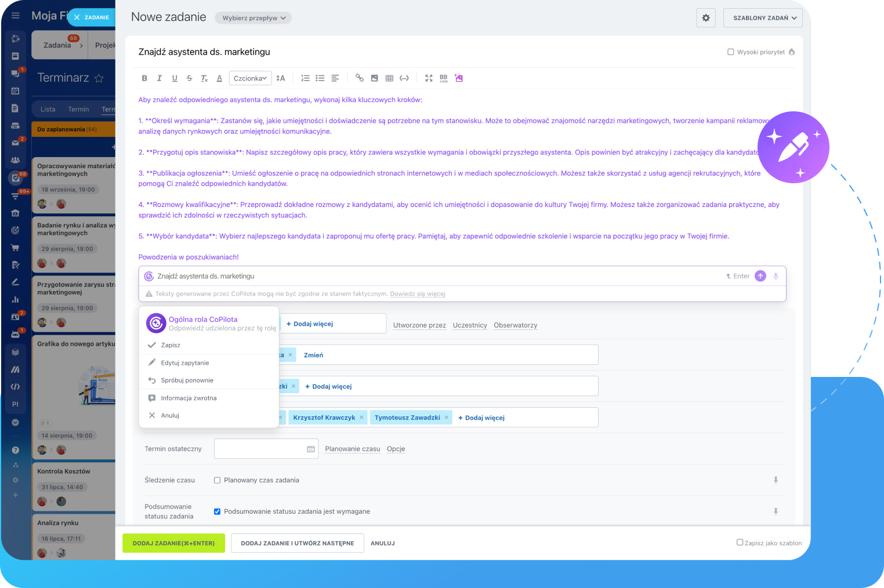The height and width of the screenshot is (588, 884).
Task: Open the Dowiedz się więcej link
Action: (418, 294)
